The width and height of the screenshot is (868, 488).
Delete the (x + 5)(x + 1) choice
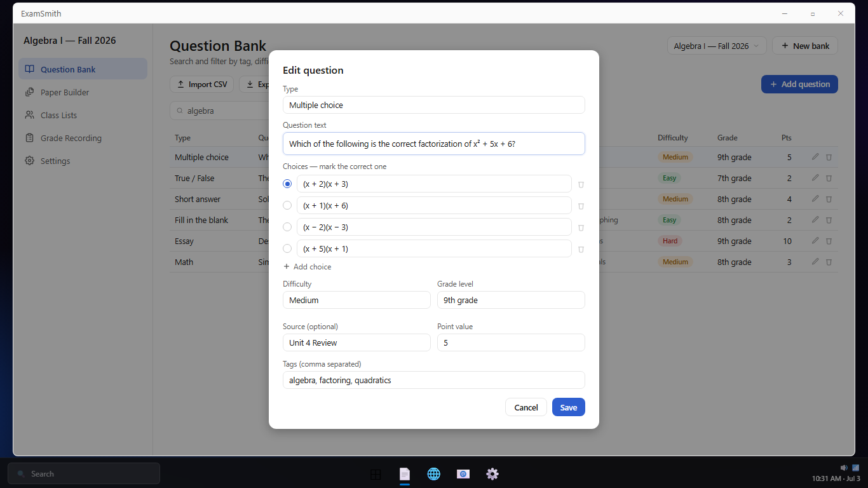581,249
